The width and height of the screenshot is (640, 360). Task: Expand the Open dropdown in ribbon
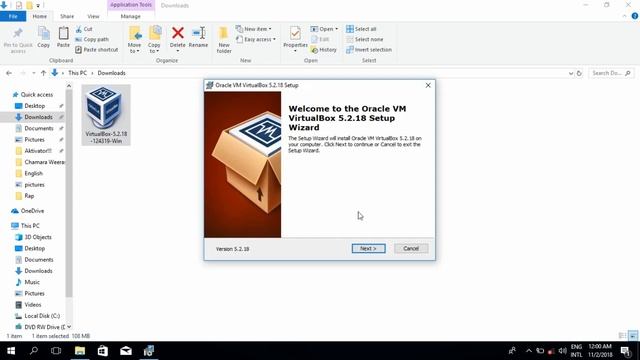coord(324,29)
